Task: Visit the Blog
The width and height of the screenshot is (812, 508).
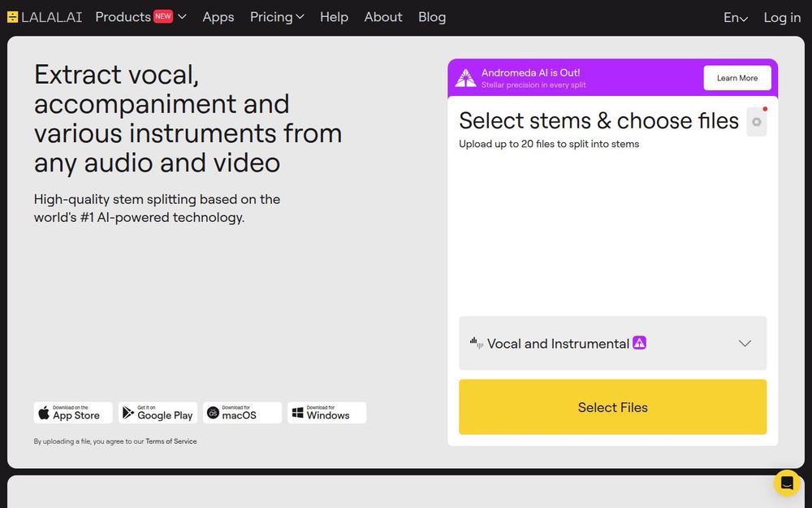Action: click(x=432, y=17)
